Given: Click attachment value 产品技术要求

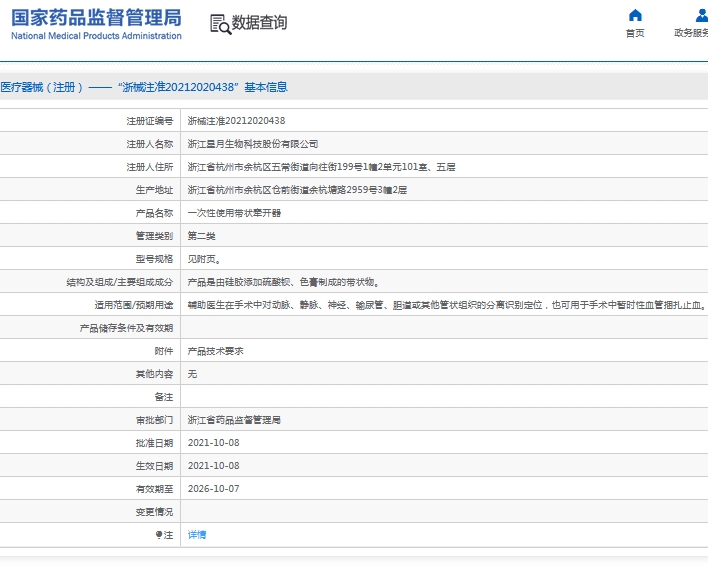Looking at the screenshot, I should click(215, 351).
